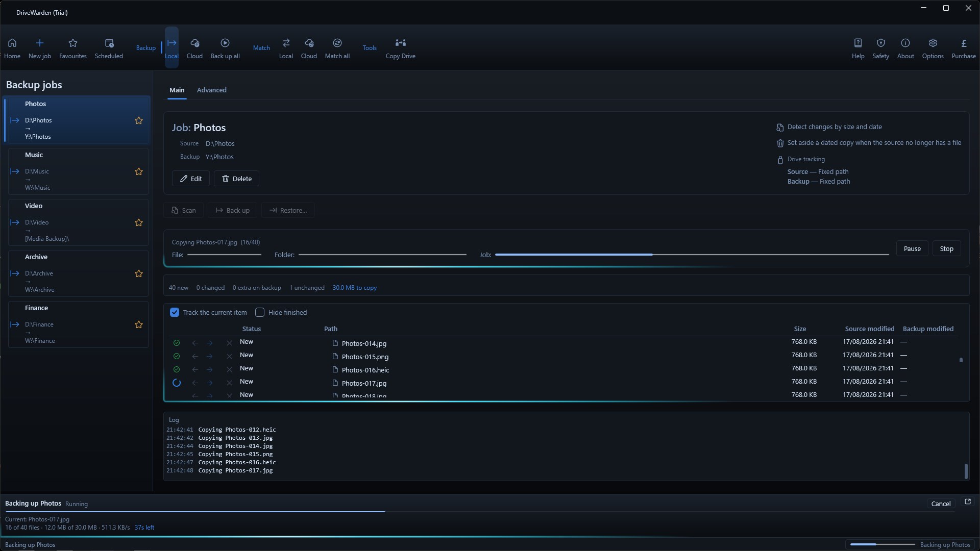Open the About page
Image resolution: width=980 pixels, height=551 pixels.
pyautogui.click(x=905, y=48)
